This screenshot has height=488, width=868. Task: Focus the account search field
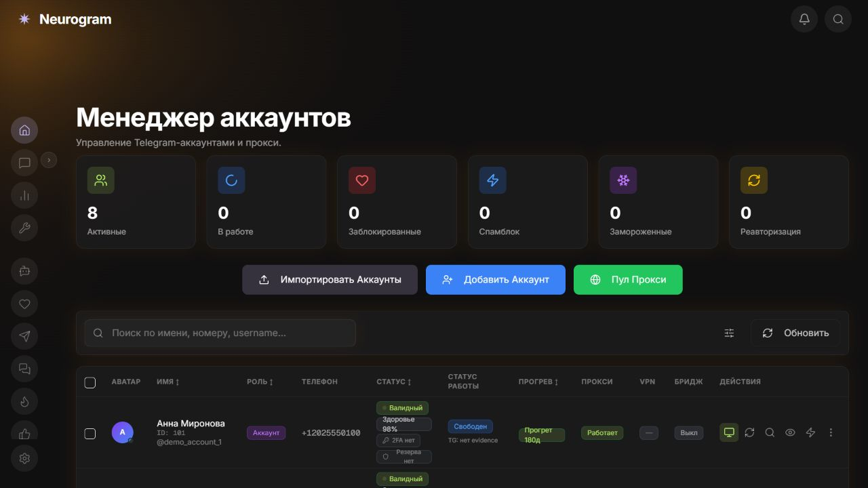220,333
